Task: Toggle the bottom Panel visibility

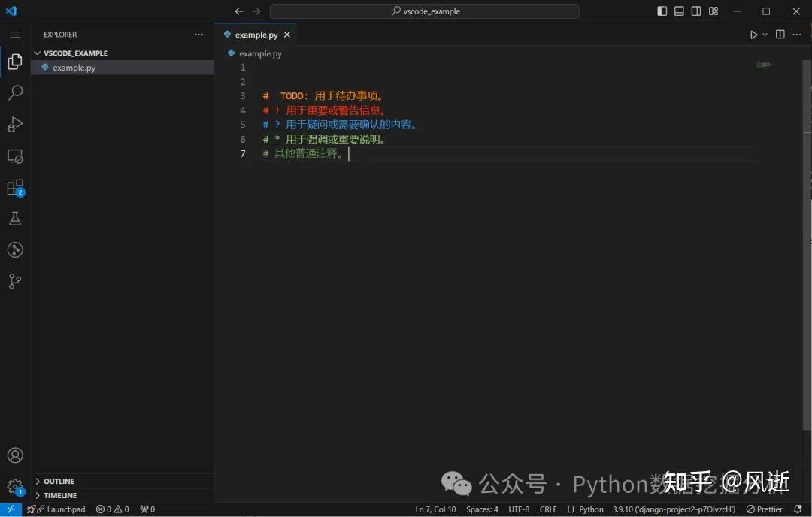Action: [679, 11]
